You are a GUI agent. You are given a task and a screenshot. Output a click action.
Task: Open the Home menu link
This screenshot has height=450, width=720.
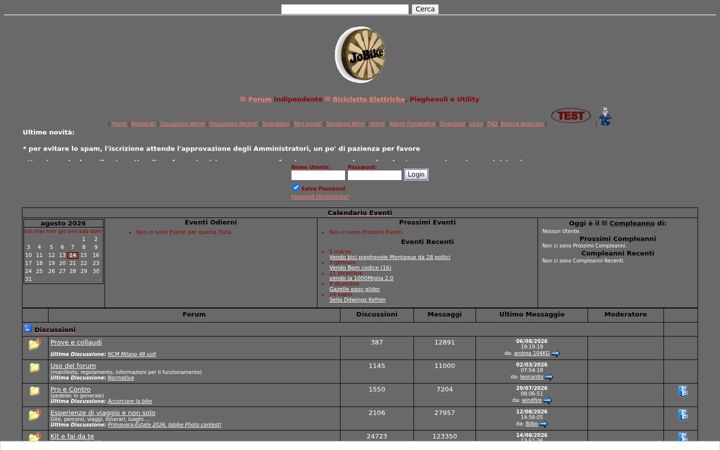[x=119, y=124]
